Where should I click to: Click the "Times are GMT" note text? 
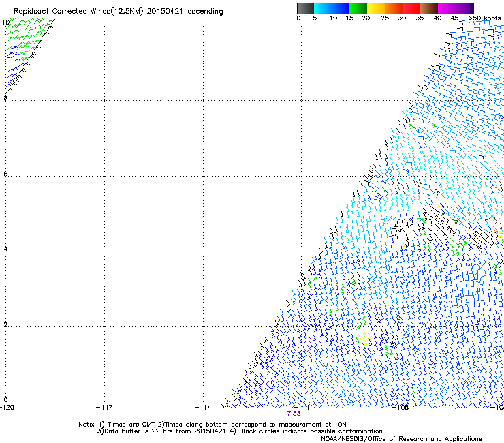[131, 425]
